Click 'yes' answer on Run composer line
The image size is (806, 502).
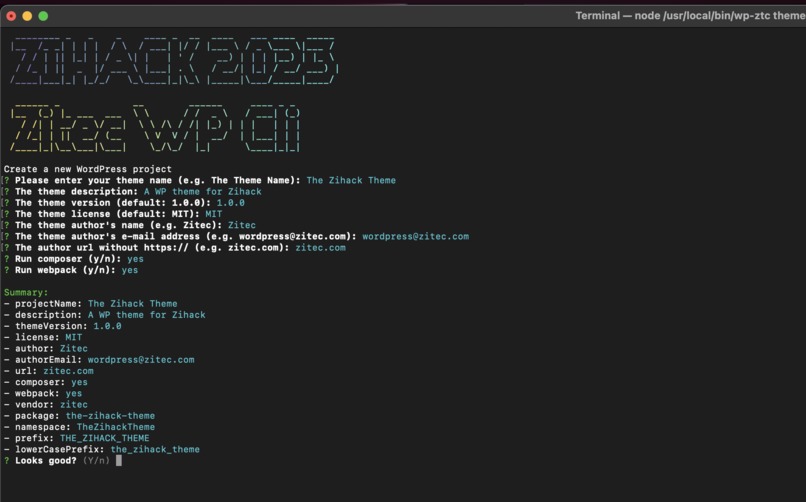(135, 259)
